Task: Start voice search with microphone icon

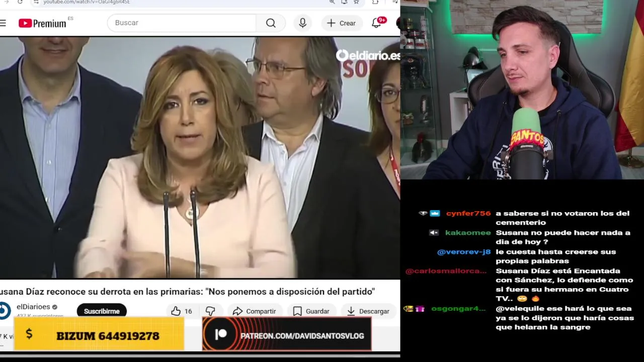Action: (302, 23)
